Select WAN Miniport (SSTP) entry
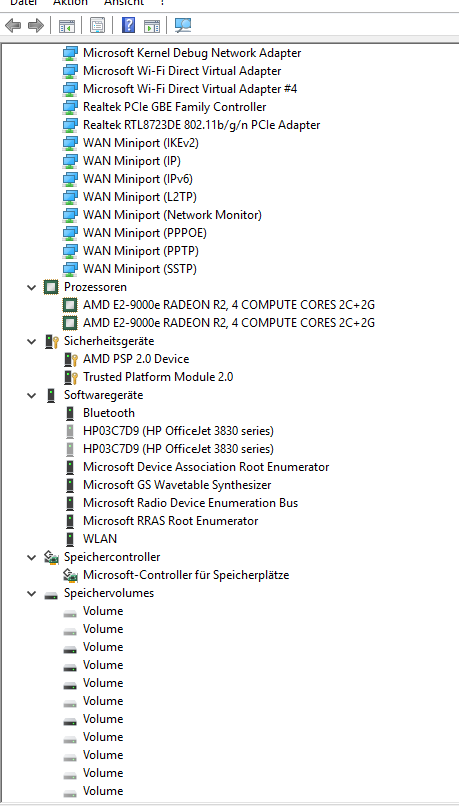Image resolution: width=459 pixels, height=806 pixels. pos(140,269)
